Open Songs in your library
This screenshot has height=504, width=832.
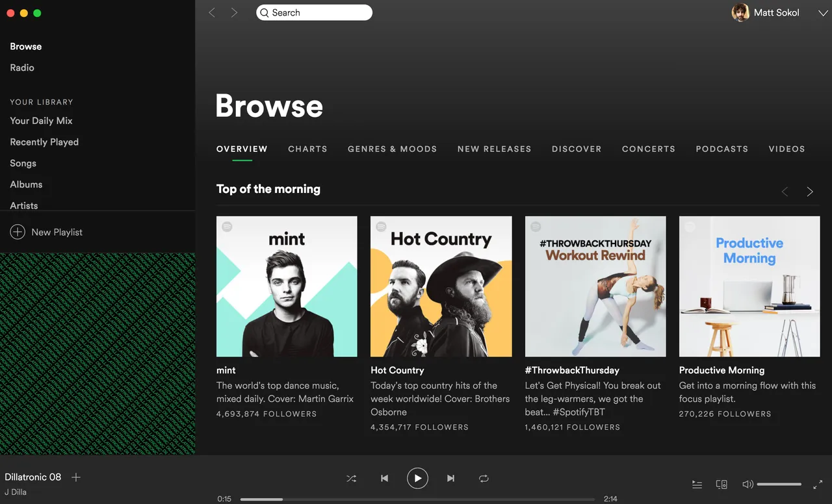[23, 164]
